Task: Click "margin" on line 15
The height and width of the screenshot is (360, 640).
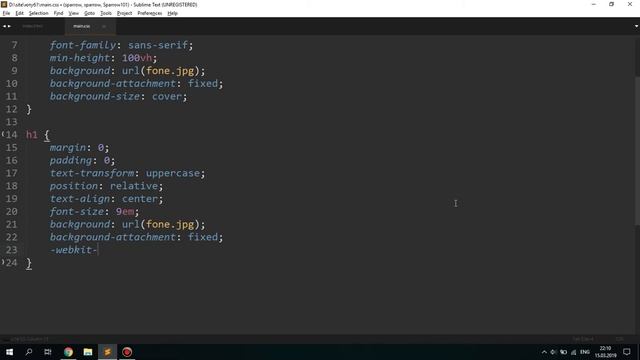Action: pyautogui.click(x=68, y=147)
